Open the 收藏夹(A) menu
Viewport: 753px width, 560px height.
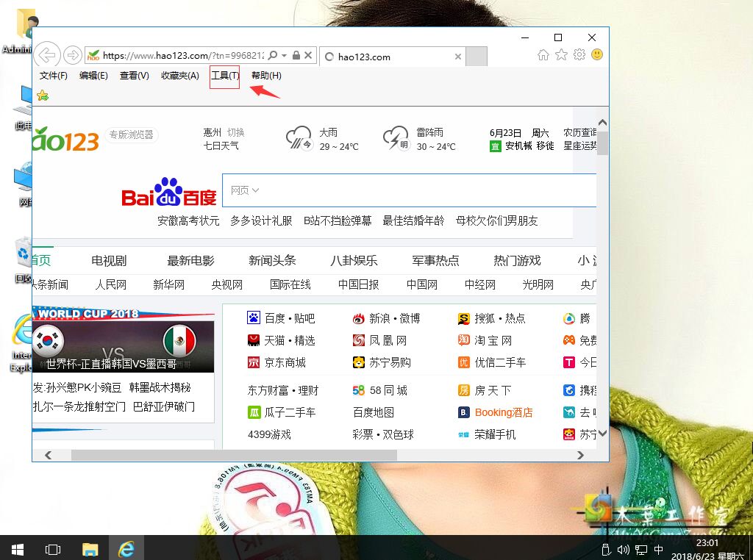click(x=180, y=76)
